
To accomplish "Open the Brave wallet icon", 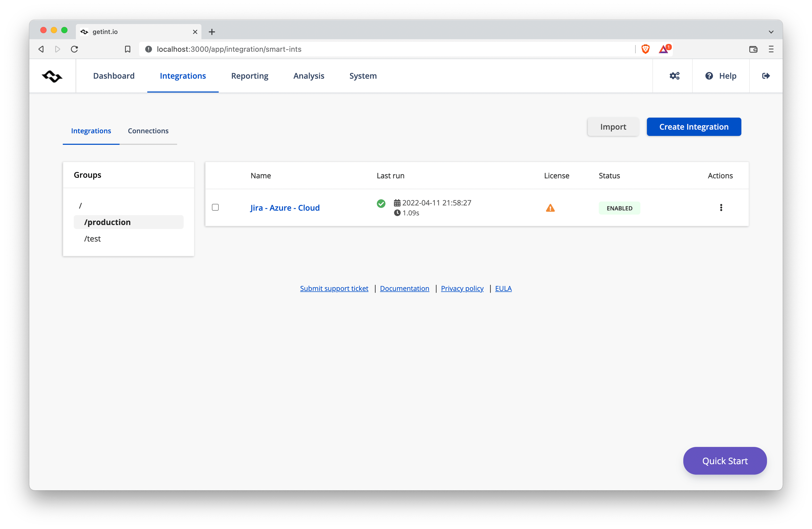I will (x=753, y=49).
